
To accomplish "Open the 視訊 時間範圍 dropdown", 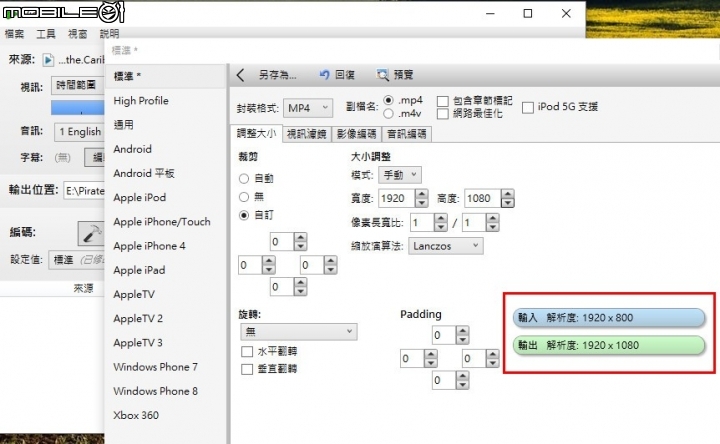I will click(77, 85).
